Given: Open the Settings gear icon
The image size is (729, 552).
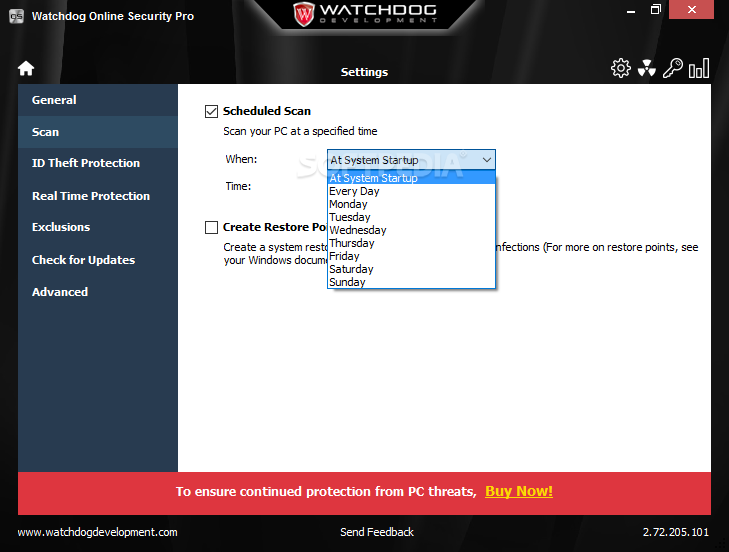Looking at the screenshot, I should (x=621, y=68).
